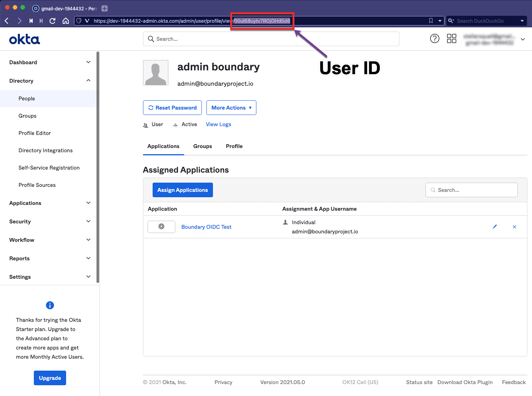Click the sidebar vertical scrollbar
Screen dimensions: 532x396
pyautogui.click(x=98, y=167)
